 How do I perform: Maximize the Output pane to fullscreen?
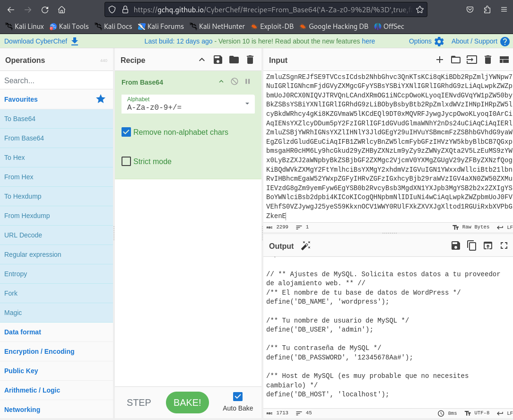(504, 245)
